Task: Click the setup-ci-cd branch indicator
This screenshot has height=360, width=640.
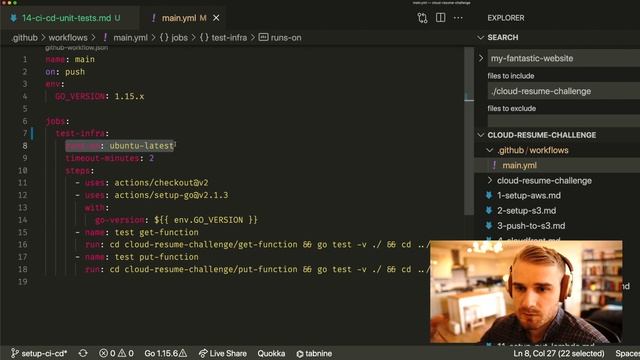Action: (x=39, y=353)
